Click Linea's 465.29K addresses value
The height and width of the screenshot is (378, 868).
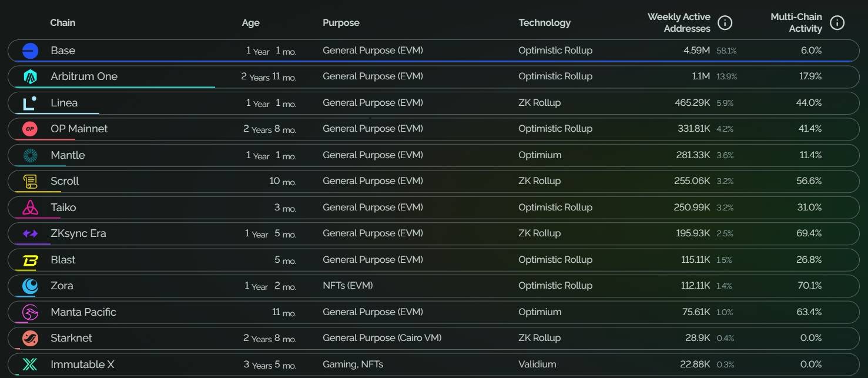coord(693,103)
